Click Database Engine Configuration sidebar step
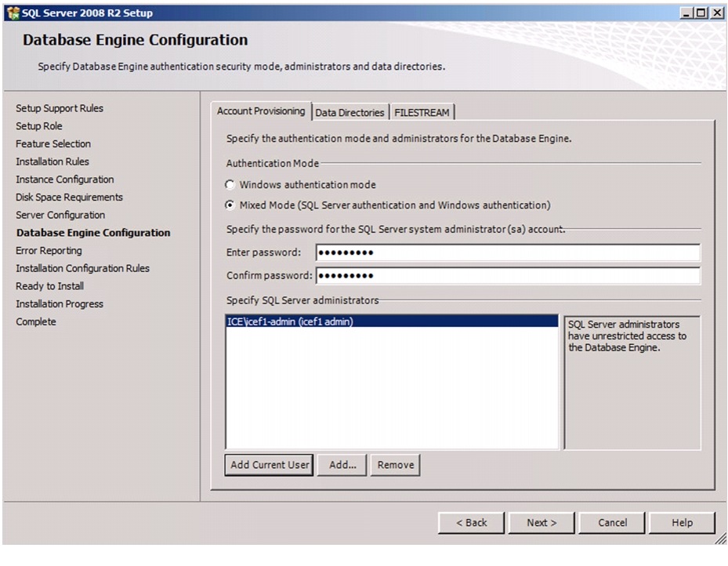Image resolution: width=728 pixels, height=566 pixels. point(93,233)
